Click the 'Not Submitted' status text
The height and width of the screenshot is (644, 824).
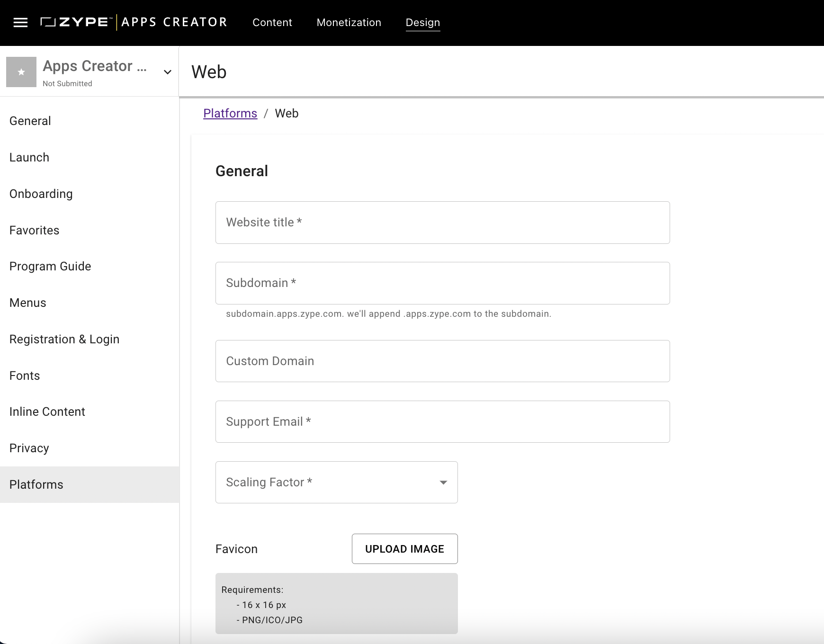click(x=67, y=83)
